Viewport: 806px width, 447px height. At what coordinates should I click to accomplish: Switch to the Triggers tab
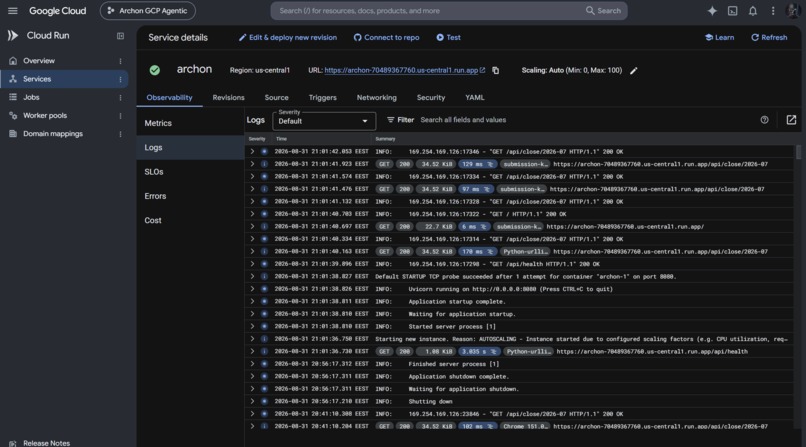pos(322,98)
